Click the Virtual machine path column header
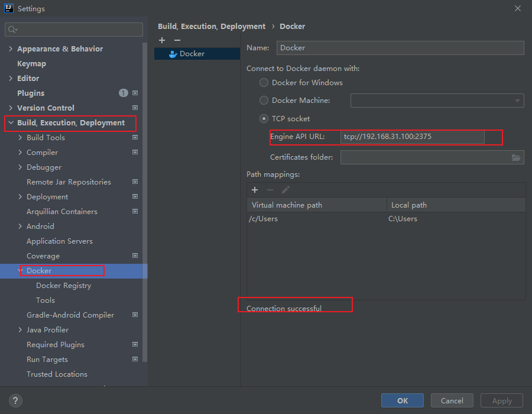 pos(317,205)
